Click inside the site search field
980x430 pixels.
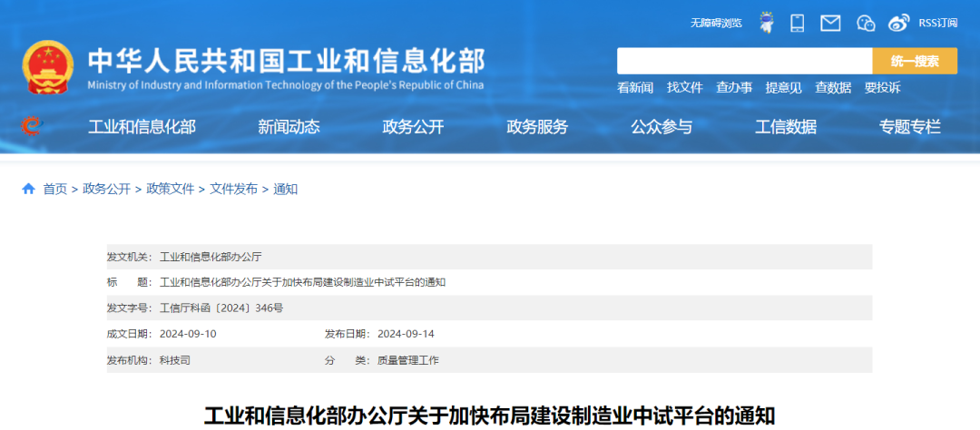(744, 62)
